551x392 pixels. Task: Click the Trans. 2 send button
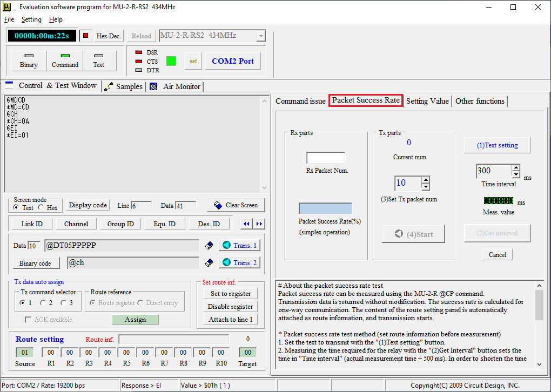click(240, 262)
